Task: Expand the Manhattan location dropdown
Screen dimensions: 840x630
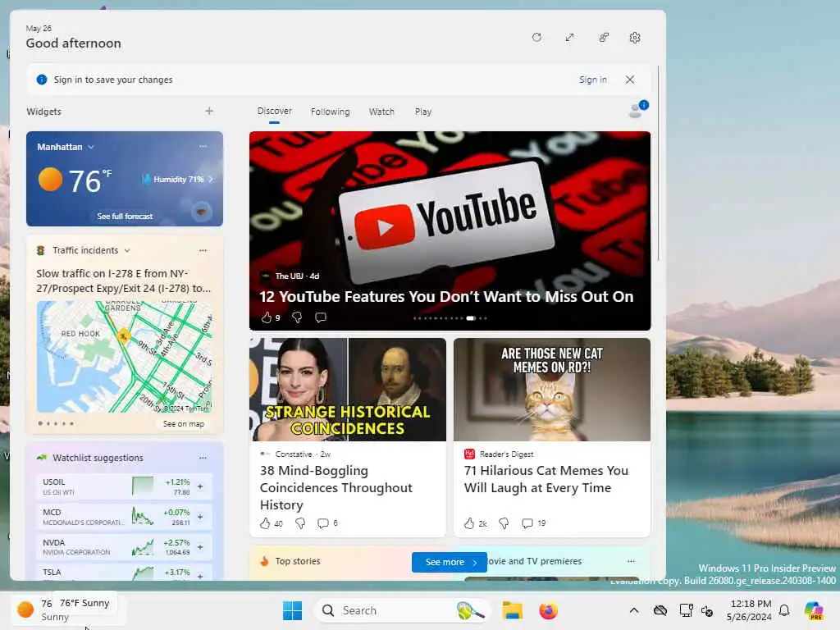Action: pyautogui.click(x=91, y=147)
